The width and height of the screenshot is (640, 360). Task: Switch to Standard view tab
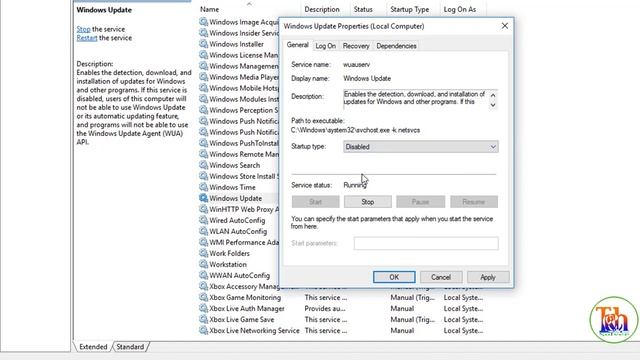click(130, 347)
